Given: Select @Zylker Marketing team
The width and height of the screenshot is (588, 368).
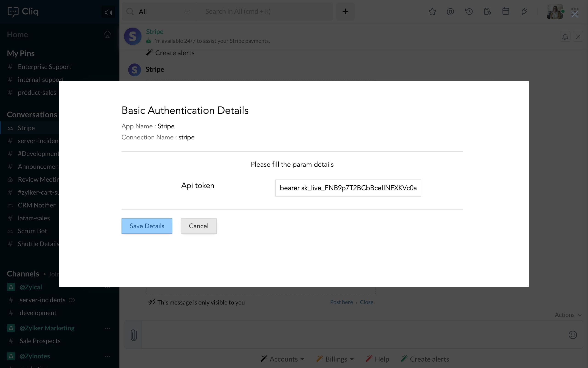Looking at the screenshot, I should pyautogui.click(x=47, y=328).
